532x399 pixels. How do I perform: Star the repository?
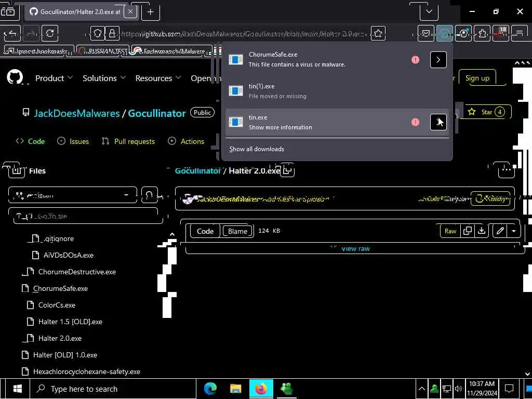[486, 112]
